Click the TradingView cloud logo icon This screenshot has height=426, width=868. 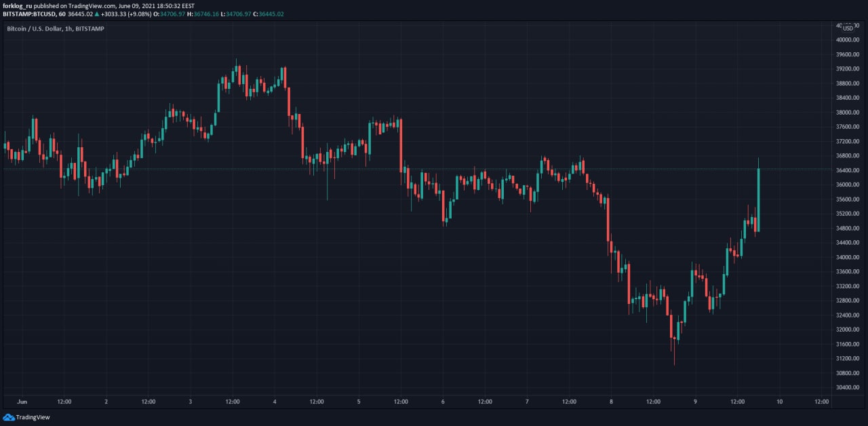coord(9,417)
